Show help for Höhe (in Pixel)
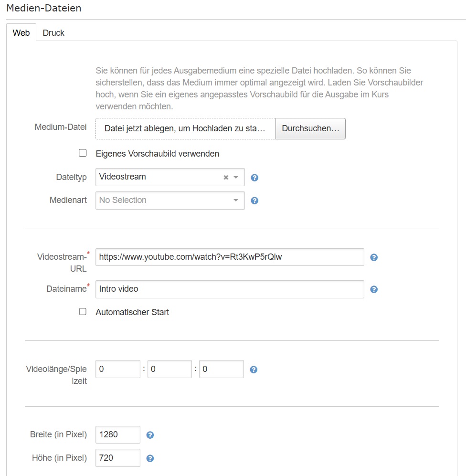 pos(150,458)
